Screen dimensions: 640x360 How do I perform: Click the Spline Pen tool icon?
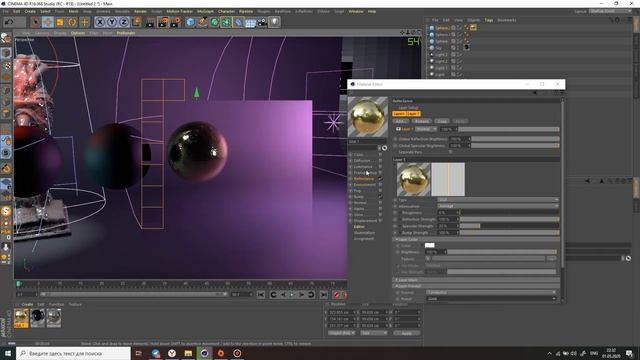(202, 22)
